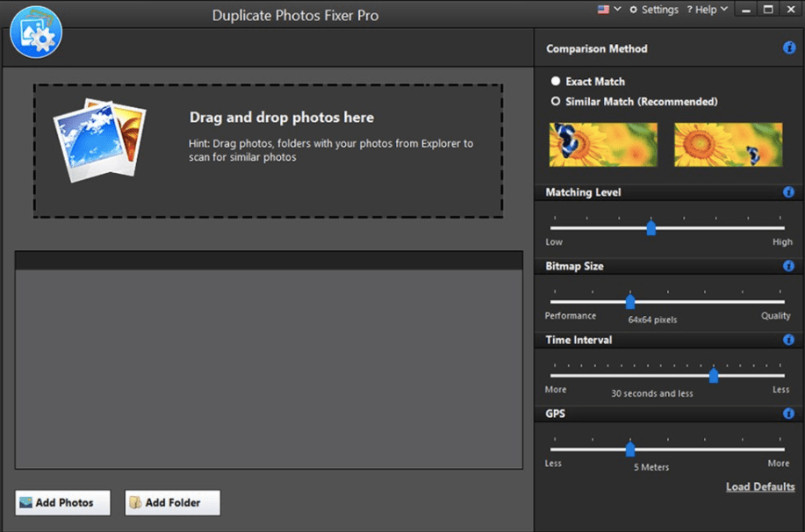The height and width of the screenshot is (532, 805).
Task: Open the Help menu item
Action: pos(701,10)
